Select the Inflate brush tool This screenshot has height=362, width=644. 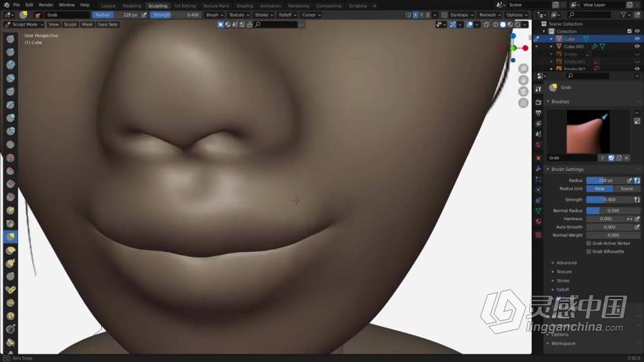(10, 118)
